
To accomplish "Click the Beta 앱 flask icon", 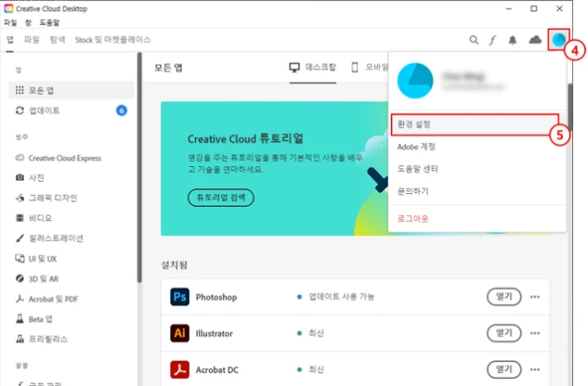I will coord(20,319).
